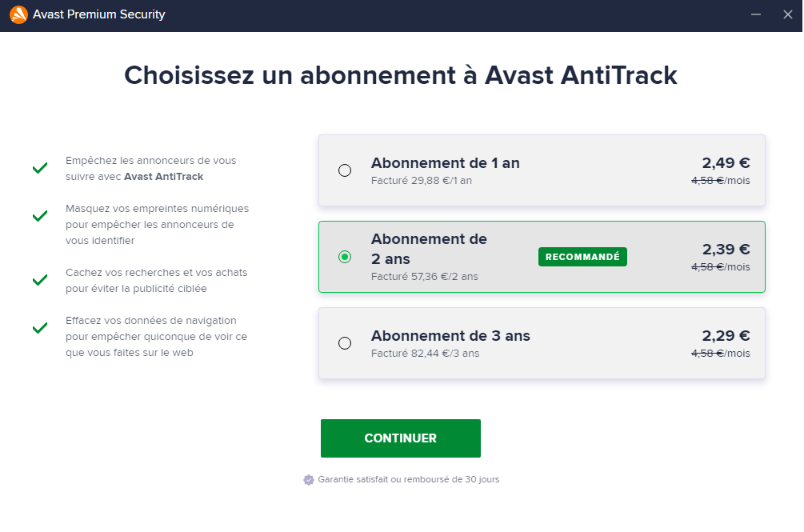Click the Facturé 57,36 €/2 ans text
The image size is (804, 532).
[424, 277]
